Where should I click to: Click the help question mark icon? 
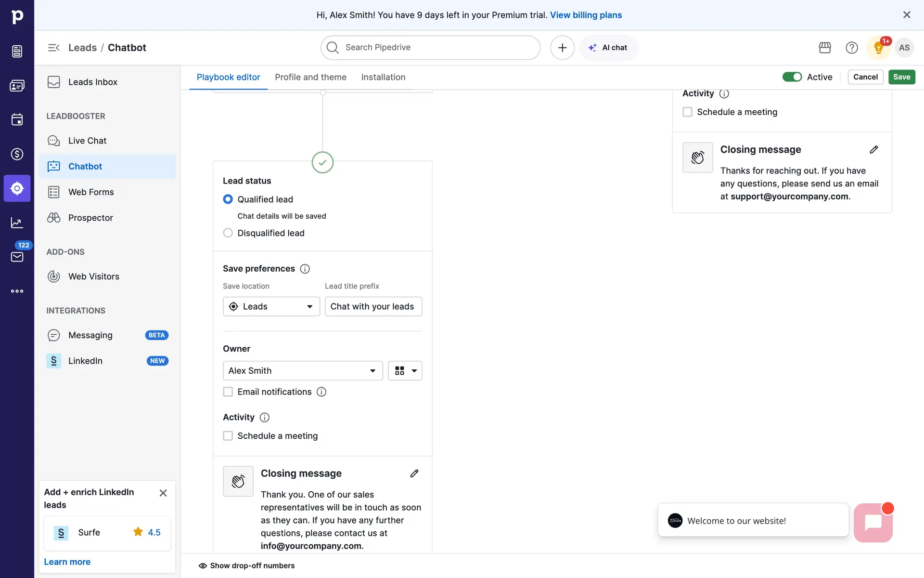click(851, 48)
